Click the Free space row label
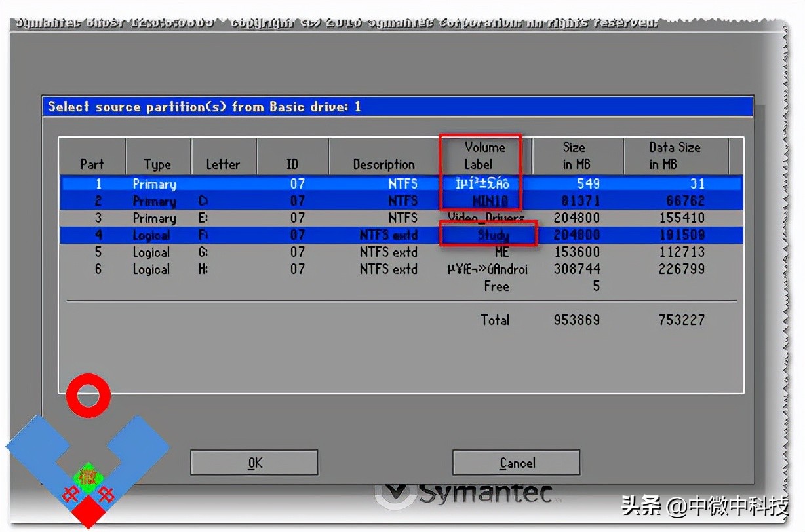 [496, 286]
